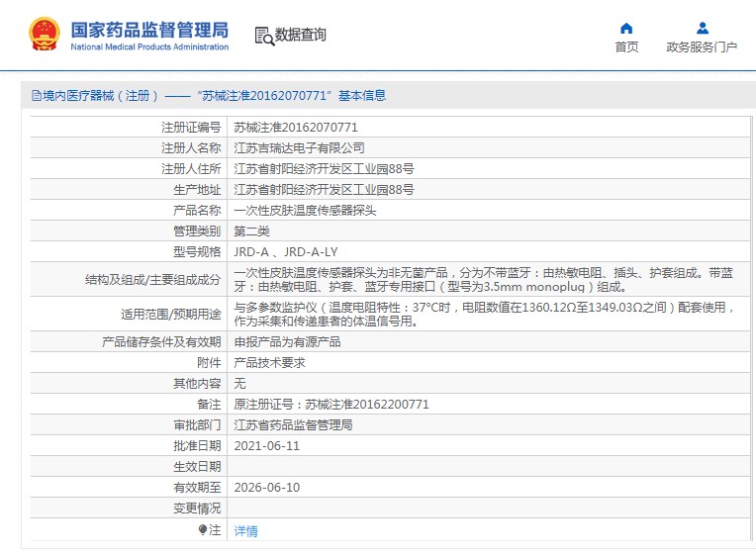Open 政务服务门户 portal link
The width and height of the screenshot is (756, 555).
click(702, 46)
